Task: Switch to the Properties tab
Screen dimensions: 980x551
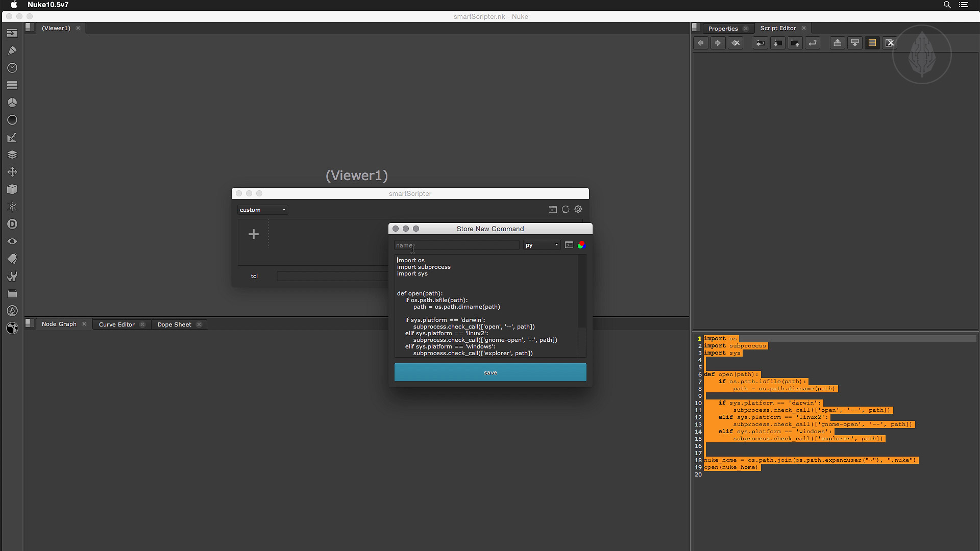Action: pyautogui.click(x=723, y=29)
